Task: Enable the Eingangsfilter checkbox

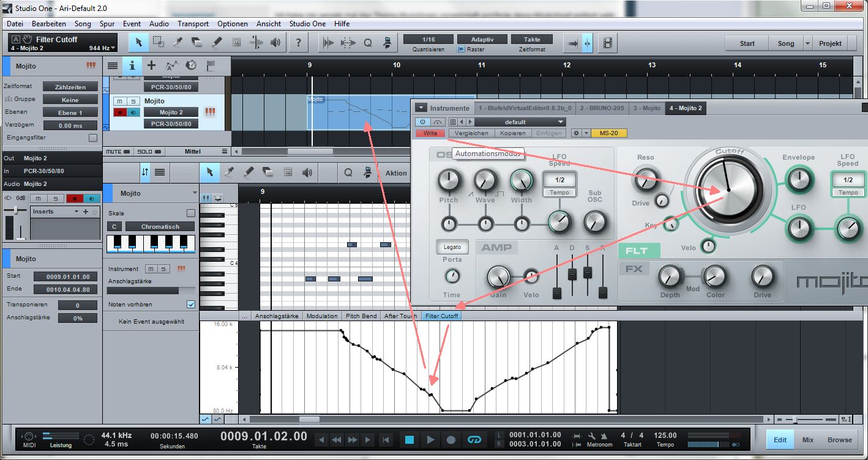Action: pyautogui.click(x=92, y=138)
